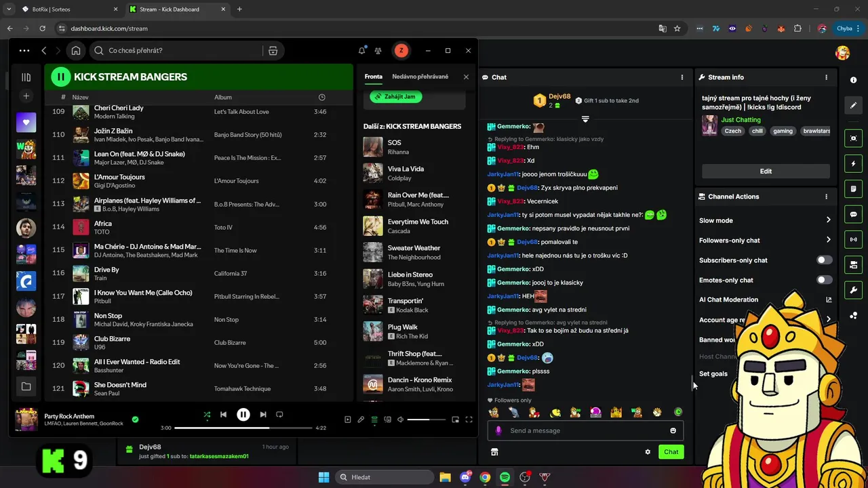Click Windows Start button

(x=324, y=477)
